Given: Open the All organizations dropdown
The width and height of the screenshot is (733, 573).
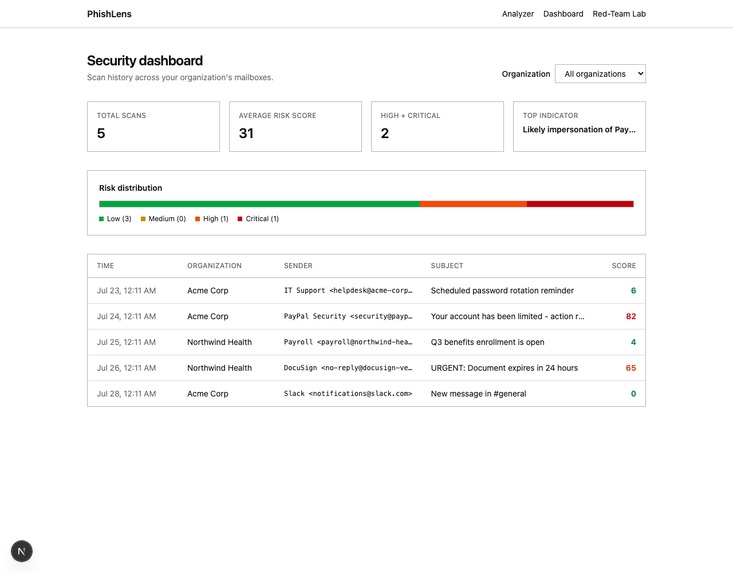Looking at the screenshot, I should click(x=600, y=74).
